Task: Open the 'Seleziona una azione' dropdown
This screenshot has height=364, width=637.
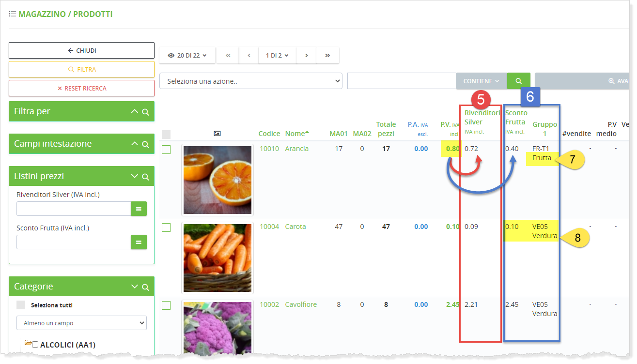Action: tap(250, 81)
